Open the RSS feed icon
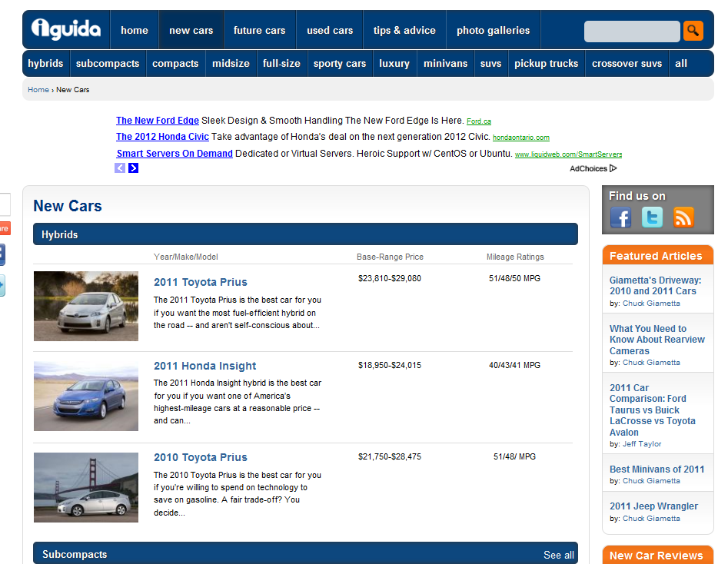The height and width of the screenshot is (564, 728). [x=683, y=217]
